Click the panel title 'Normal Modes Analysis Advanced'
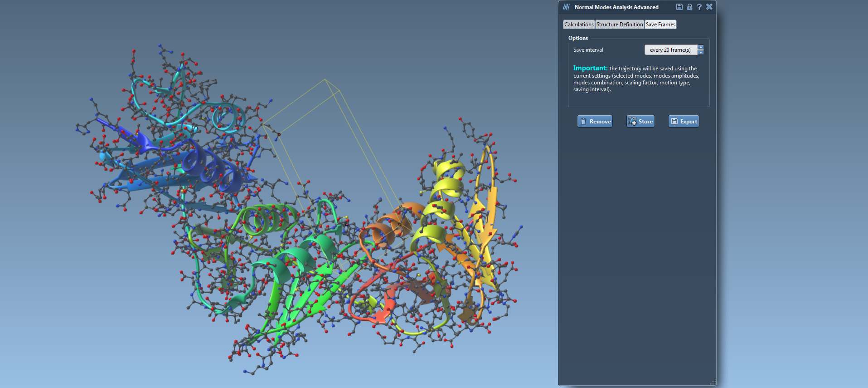868x388 pixels. [x=616, y=7]
